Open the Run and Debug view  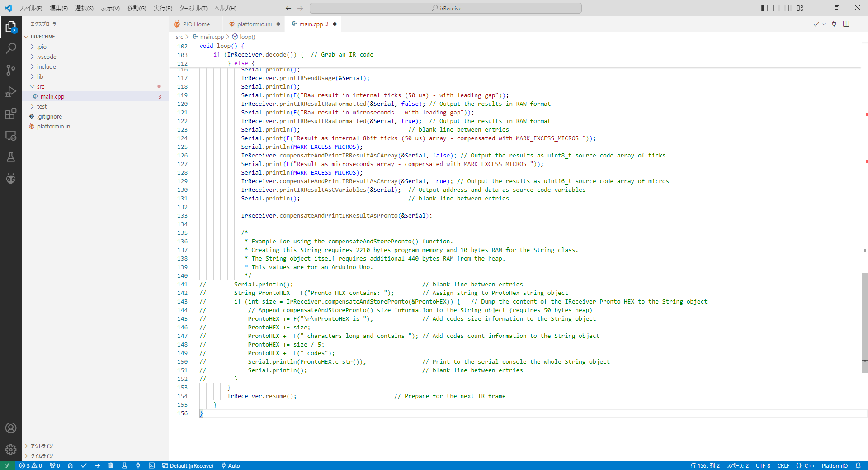[x=11, y=92]
